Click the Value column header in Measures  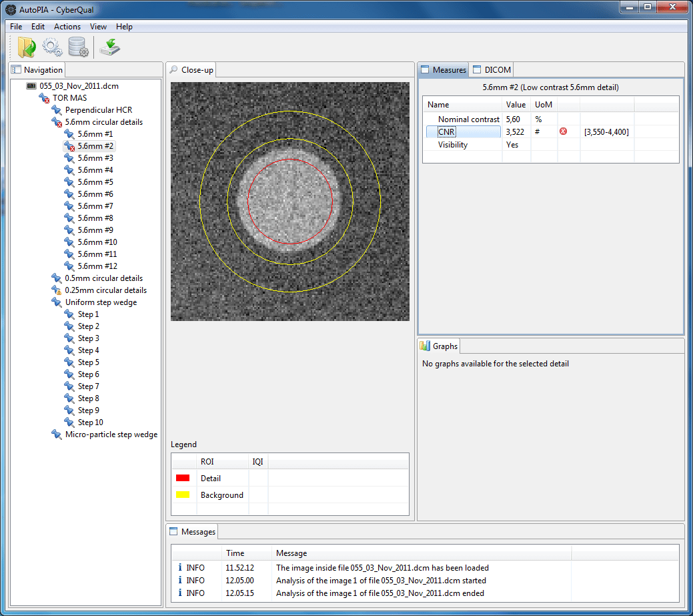coord(516,105)
